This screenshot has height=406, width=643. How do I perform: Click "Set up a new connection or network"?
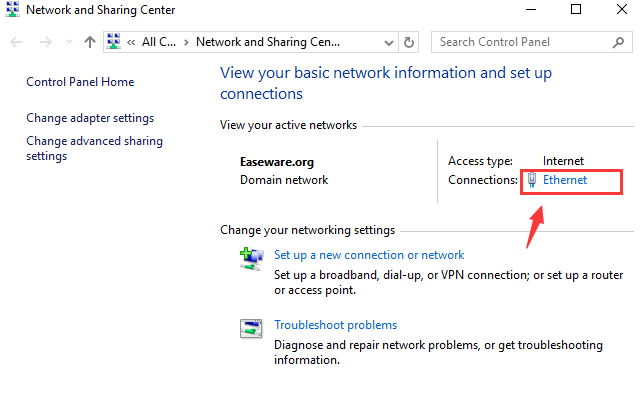(x=369, y=255)
